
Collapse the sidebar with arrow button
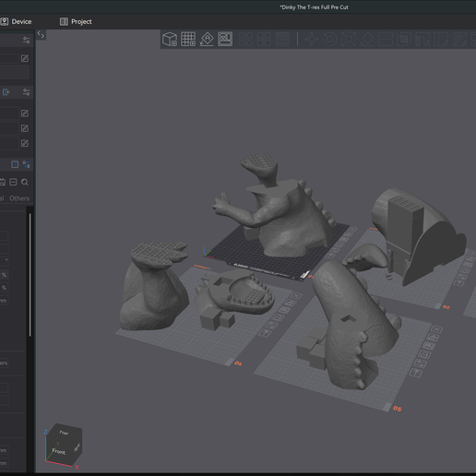(x=41, y=35)
